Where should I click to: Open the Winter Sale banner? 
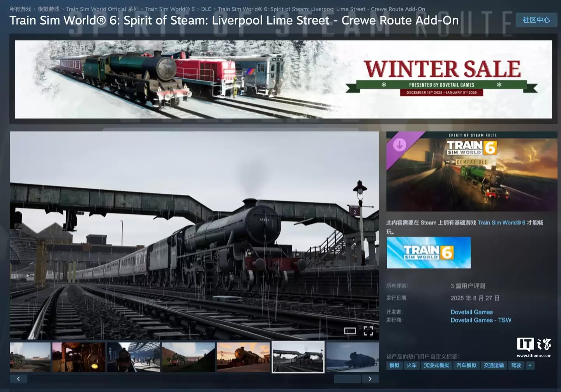[283, 79]
